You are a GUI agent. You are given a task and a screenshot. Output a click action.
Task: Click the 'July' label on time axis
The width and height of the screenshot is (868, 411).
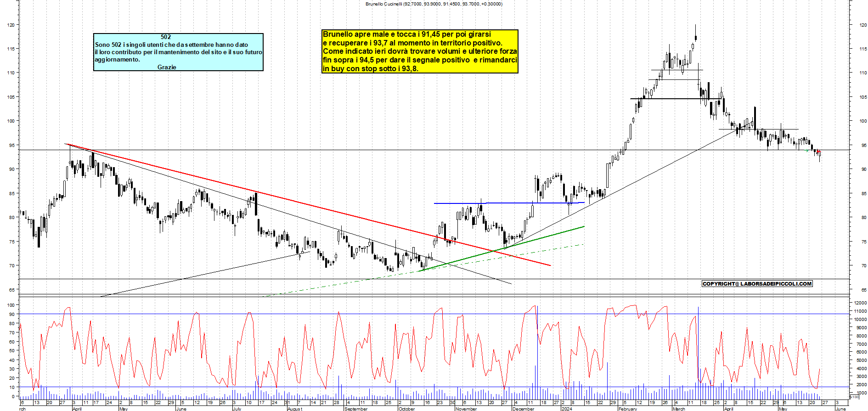click(x=237, y=409)
